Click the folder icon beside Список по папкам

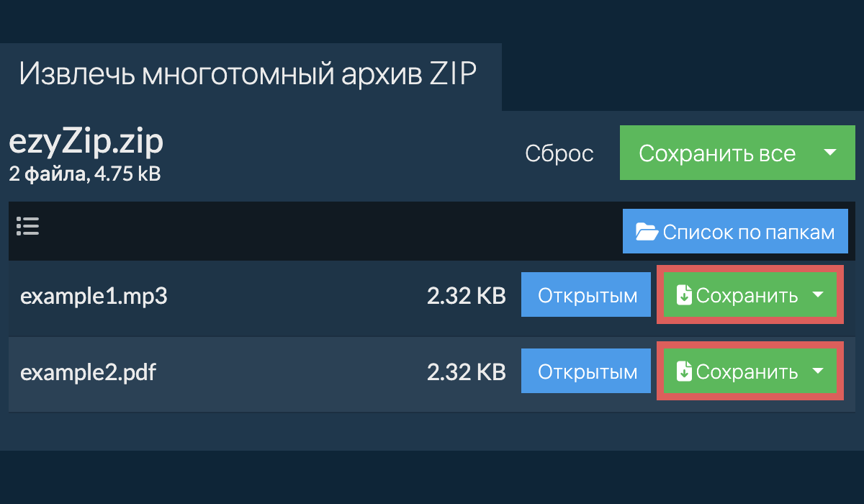tap(647, 232)
